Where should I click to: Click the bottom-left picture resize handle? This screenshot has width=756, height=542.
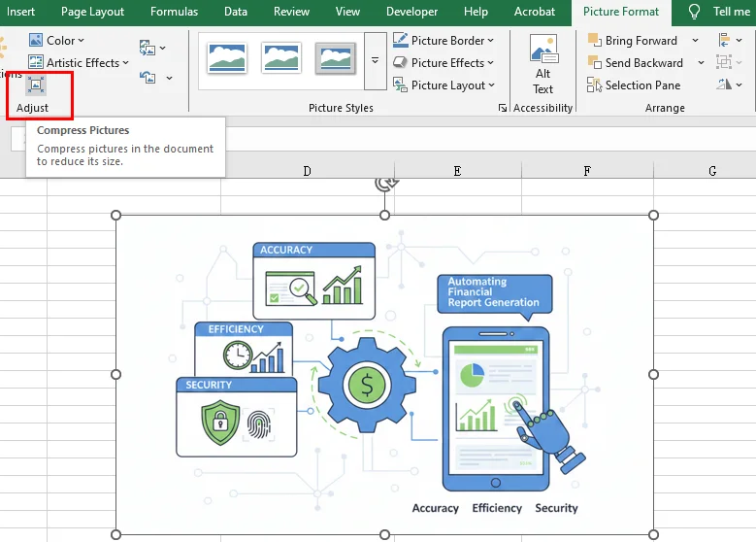pyautogui.click(x=115, y=534)
